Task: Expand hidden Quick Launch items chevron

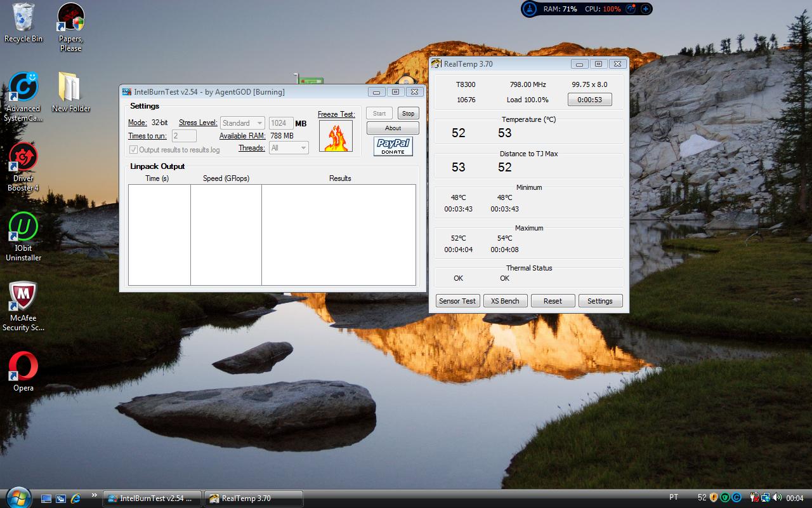Action: [95, 495]
